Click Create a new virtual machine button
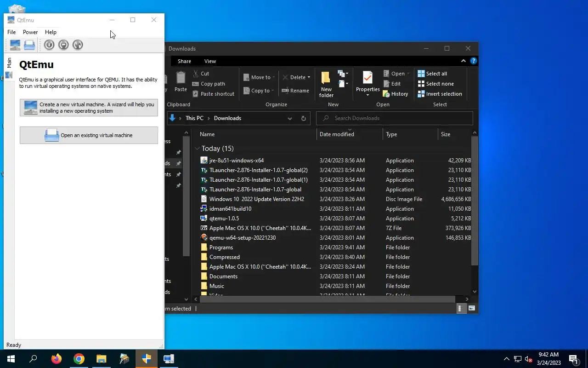Screen dimensions: 588x368 pyautogui.click(x=89, y=108)
